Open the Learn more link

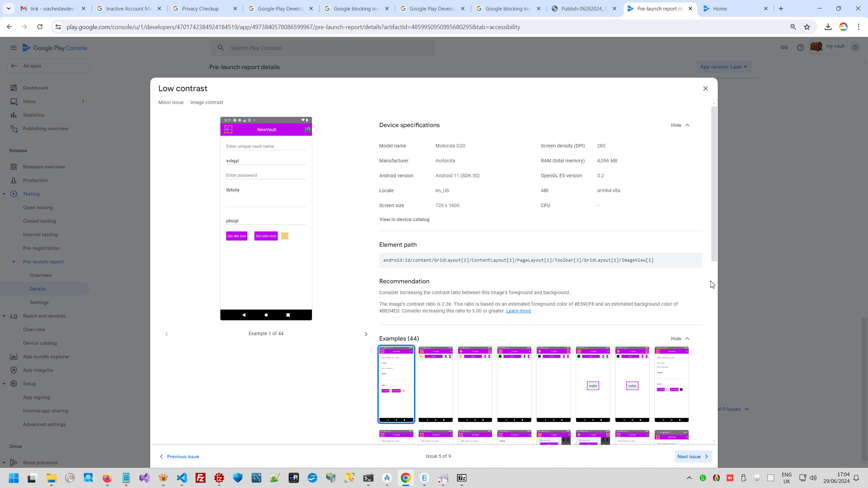point(518,311)
